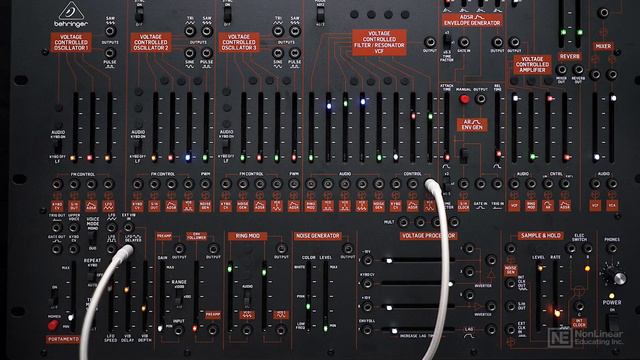
Task: Click the red Momentary portamento button
Action: pyautogui.click(x=53, y=325)
